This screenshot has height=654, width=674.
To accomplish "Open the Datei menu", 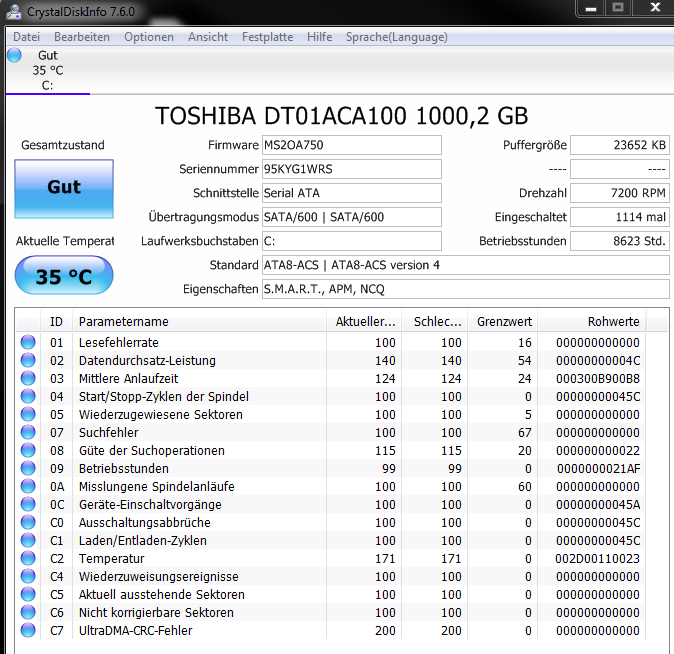I will 26,37.
